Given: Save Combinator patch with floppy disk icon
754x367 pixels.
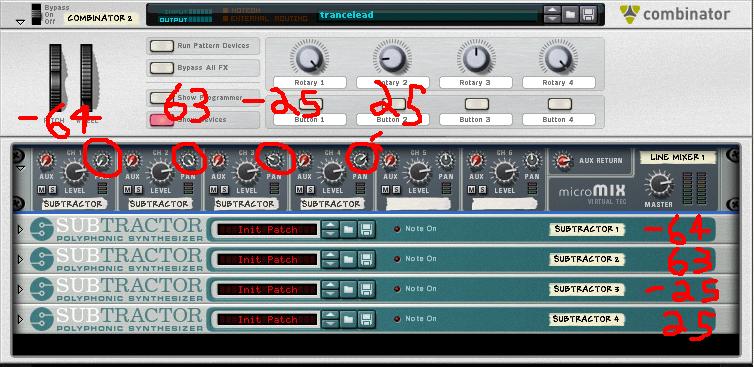Looking at the screenshot, I should pyautogui.click(x=588, y=14).
